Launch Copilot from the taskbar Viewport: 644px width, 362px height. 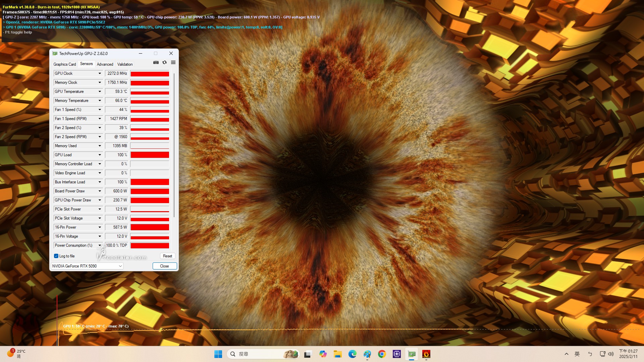(x=323, y=354)
